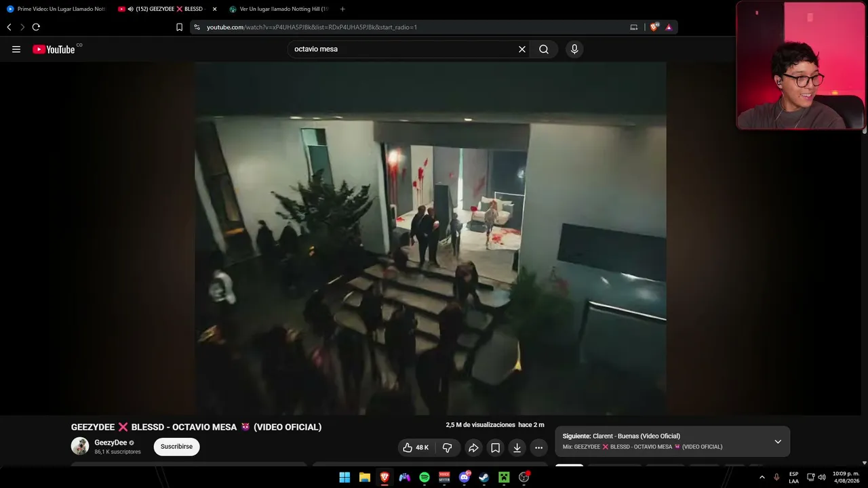Image resolution: width=868 pixels, height=488 pixels.
Task: Open Discord from the taskbar
Action: coord(465,477)
